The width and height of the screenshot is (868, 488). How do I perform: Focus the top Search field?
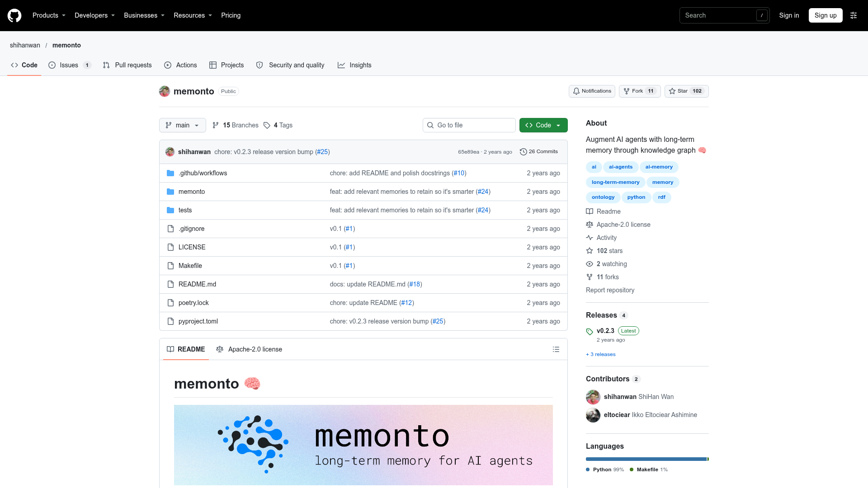point(724,15)
